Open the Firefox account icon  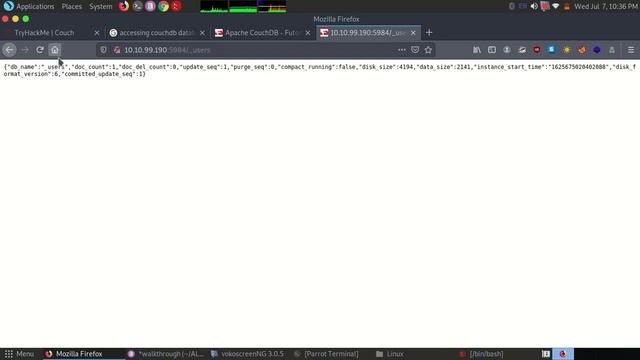(507, 50)
